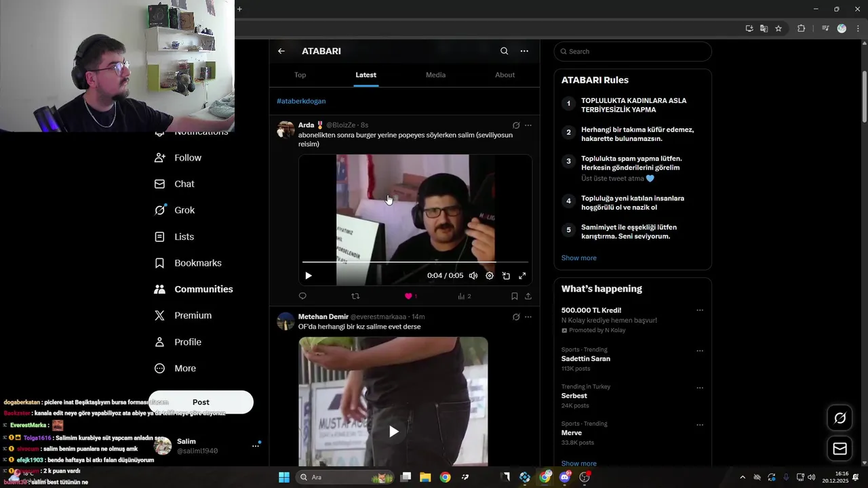This screenshot has height=488, width=868.
Task: Play Metehan Demir's video
Action: point(393,431)
